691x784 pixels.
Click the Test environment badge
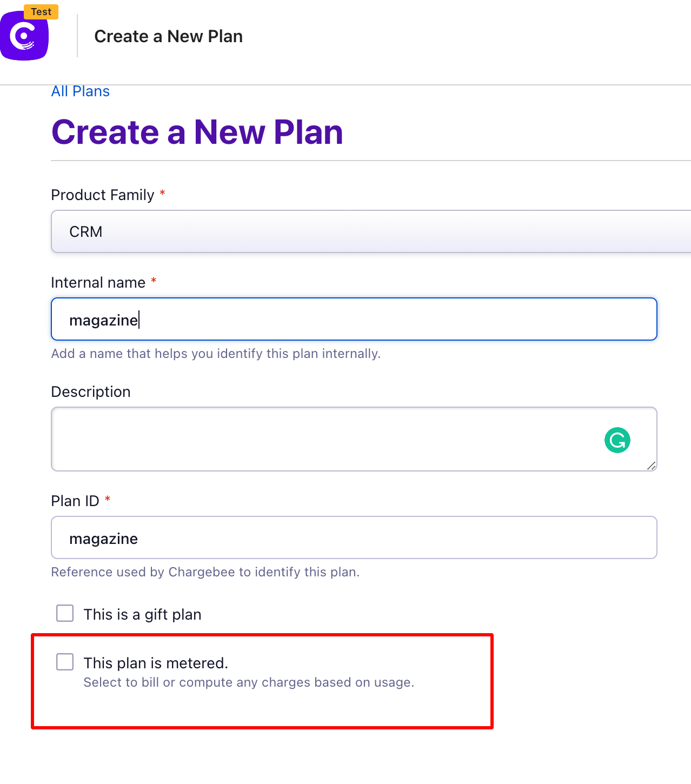(41, 11)
